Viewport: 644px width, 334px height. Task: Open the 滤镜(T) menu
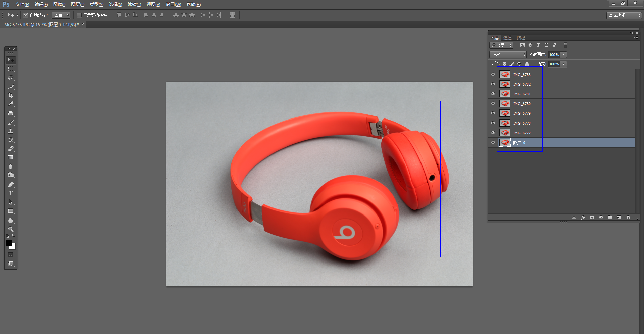[134, 5]
